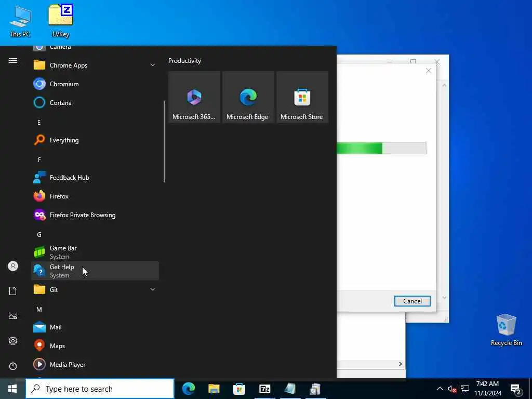This screenshot has width=532, height=399.
Task: Open File Explorer from the taskbar
Action: [214, 389]
